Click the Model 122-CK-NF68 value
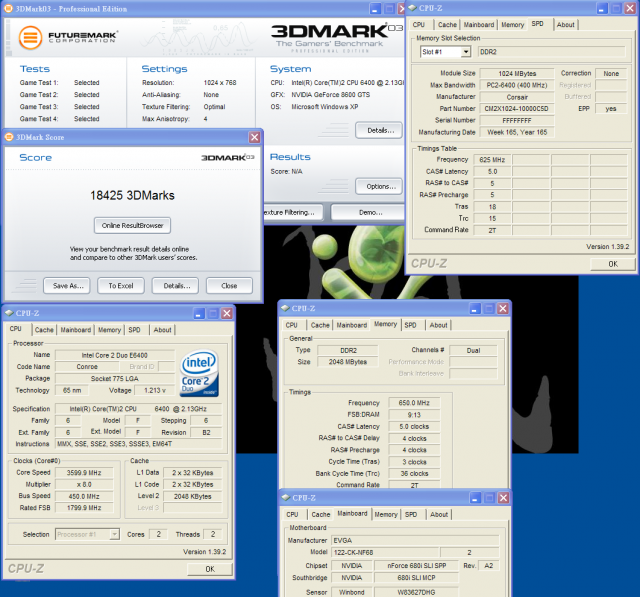 [385, 552]
